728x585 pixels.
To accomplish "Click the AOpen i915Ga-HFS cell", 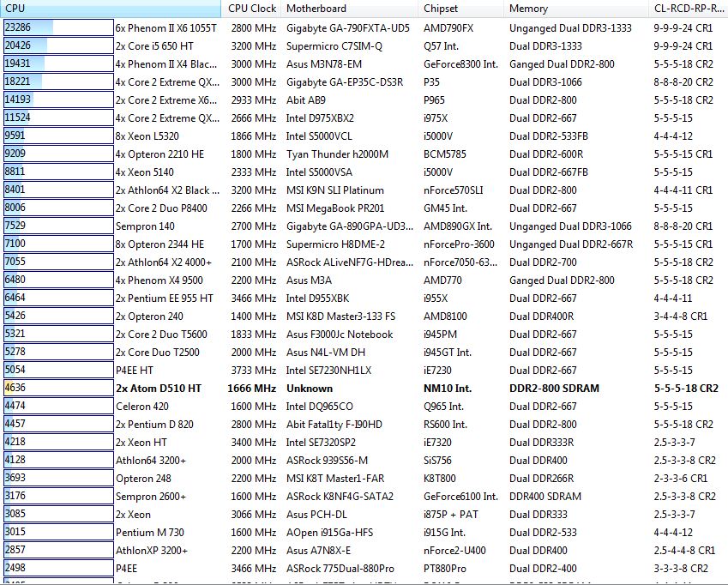I will point(329,532).
